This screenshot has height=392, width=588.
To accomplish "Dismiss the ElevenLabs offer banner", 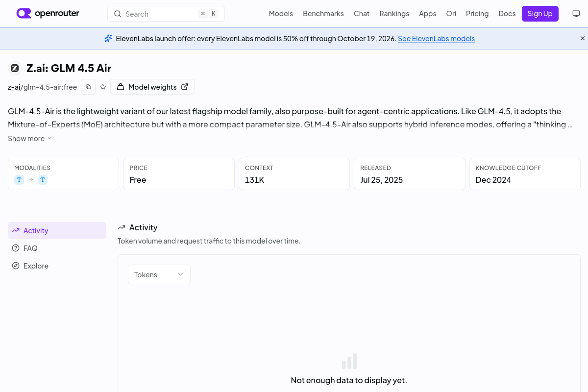I will click(x=583, y=38).
